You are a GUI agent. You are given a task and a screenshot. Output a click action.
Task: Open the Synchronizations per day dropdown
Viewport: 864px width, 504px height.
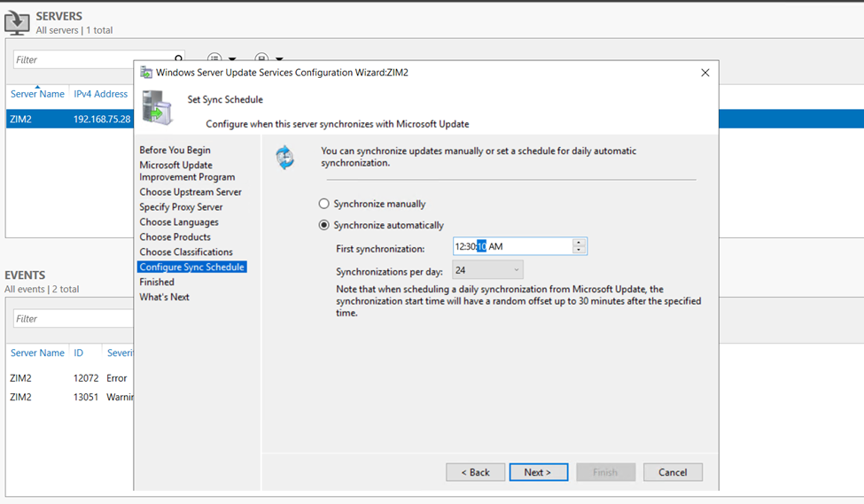[x=487, y=270]
